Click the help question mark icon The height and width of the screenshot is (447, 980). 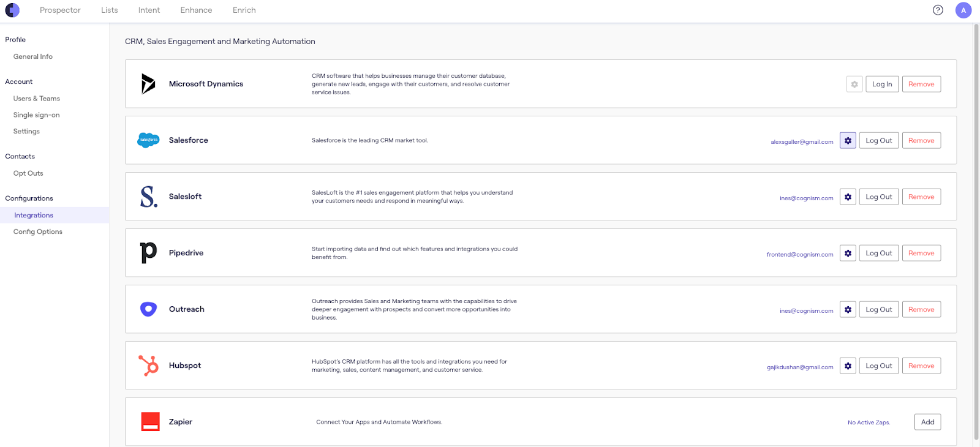click(938, 10)
